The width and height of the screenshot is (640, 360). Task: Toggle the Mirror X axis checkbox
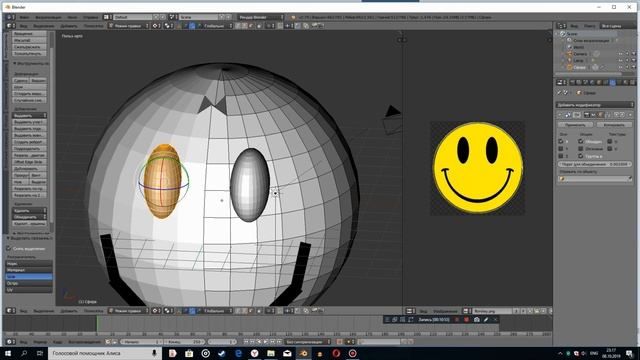click(560, 141)
